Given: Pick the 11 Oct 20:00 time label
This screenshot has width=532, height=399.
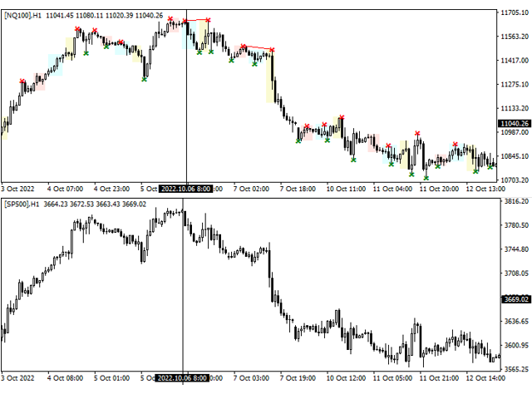Looking at the screenshot, I should 439,189.
